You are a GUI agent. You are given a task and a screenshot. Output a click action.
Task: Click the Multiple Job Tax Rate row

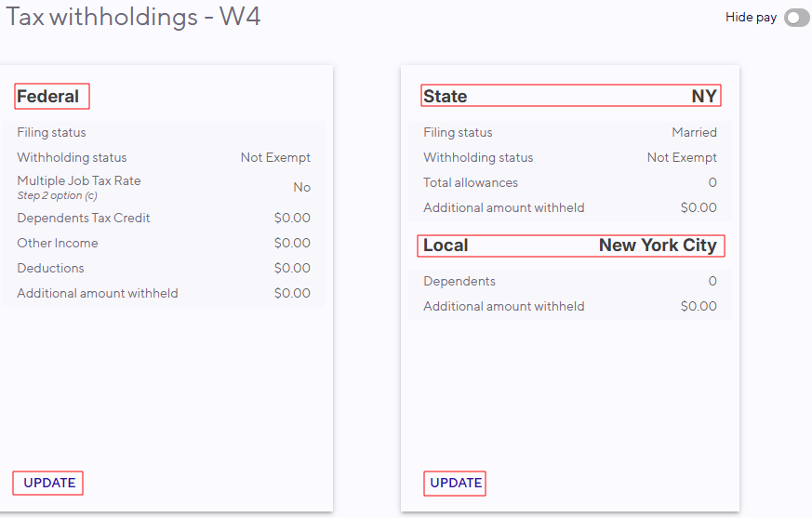[164, 188]
